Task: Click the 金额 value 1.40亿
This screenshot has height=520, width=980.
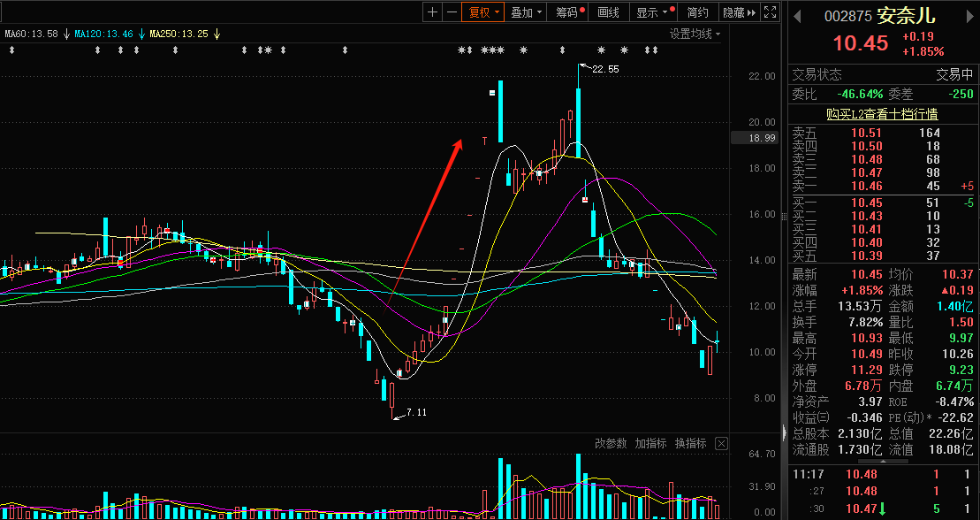Action: tap(955, 307)
